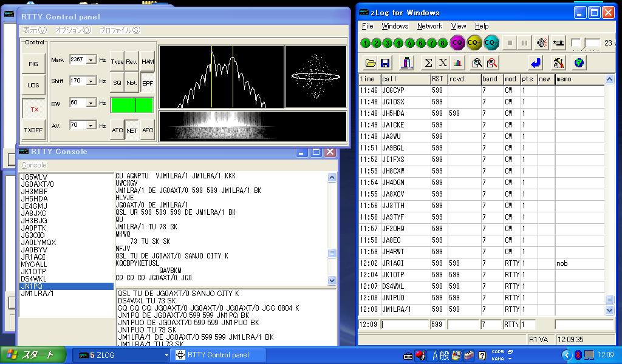Expand the BW dropdown
This screenshot has width=622, height=364.
pos(91,103)
